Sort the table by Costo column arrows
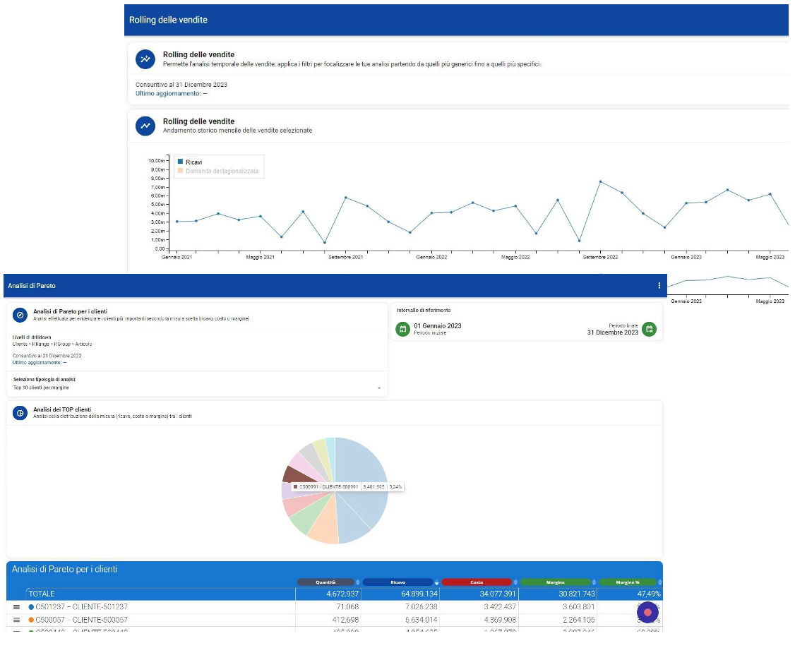This screenshot has width=795, height=672. tap(515, 582)
